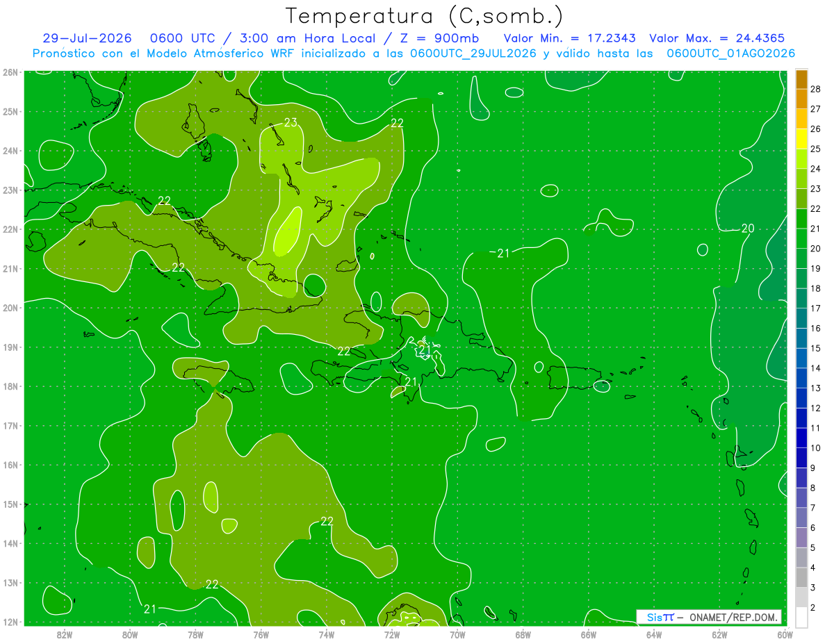This screenshot has width=834, height=644.
Task: Click the colorbar tick label '2'
Action: (x=812, y=608)
